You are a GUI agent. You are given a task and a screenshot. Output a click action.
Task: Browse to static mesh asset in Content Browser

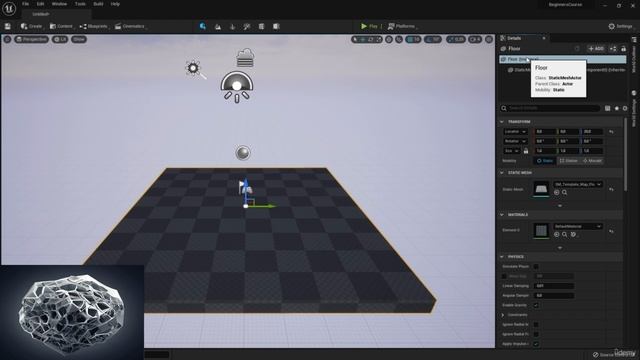[564, 193]
